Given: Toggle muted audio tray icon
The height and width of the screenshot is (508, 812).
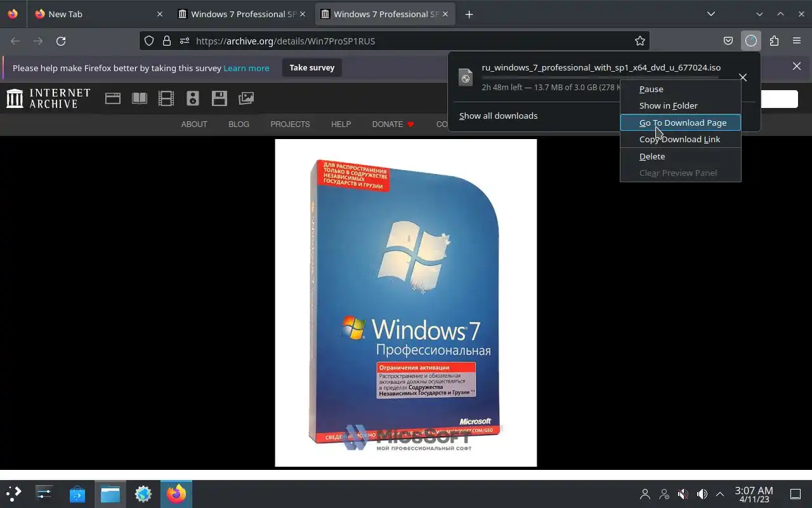Looking at the screenshot, I should [683, 494].
